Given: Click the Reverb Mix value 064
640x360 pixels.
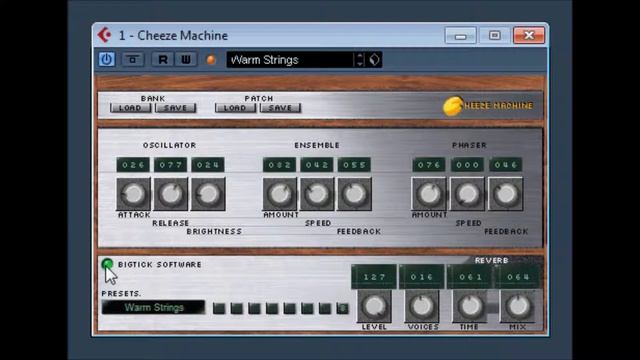Looking at the screenshot, I should pyautogui.click(x=518, y=277).
